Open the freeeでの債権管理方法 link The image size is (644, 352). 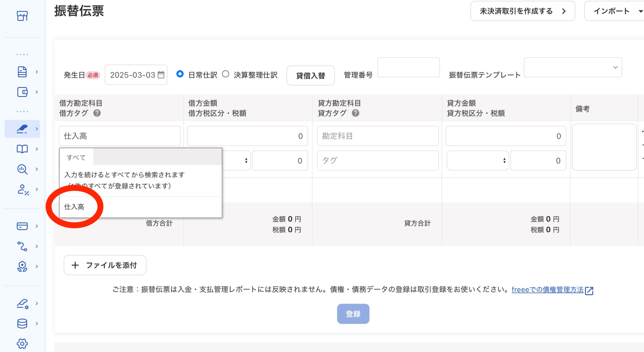coord(548,289)
